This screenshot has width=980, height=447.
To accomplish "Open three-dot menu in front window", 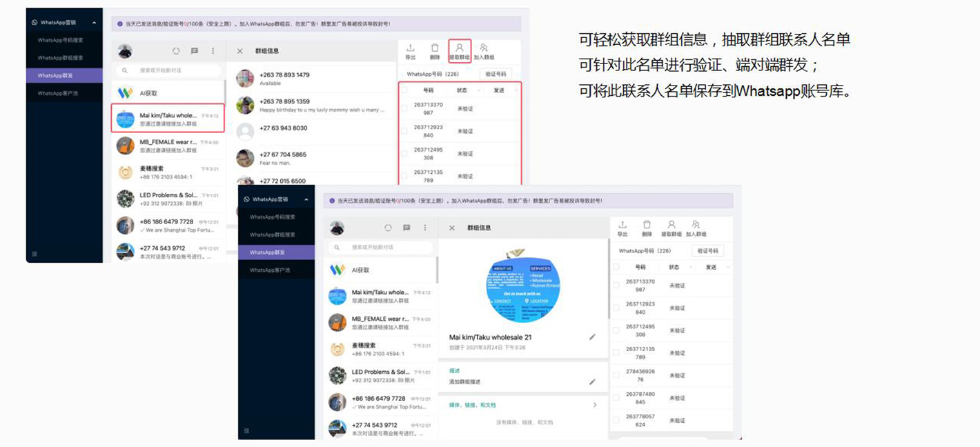I will 425,228.
